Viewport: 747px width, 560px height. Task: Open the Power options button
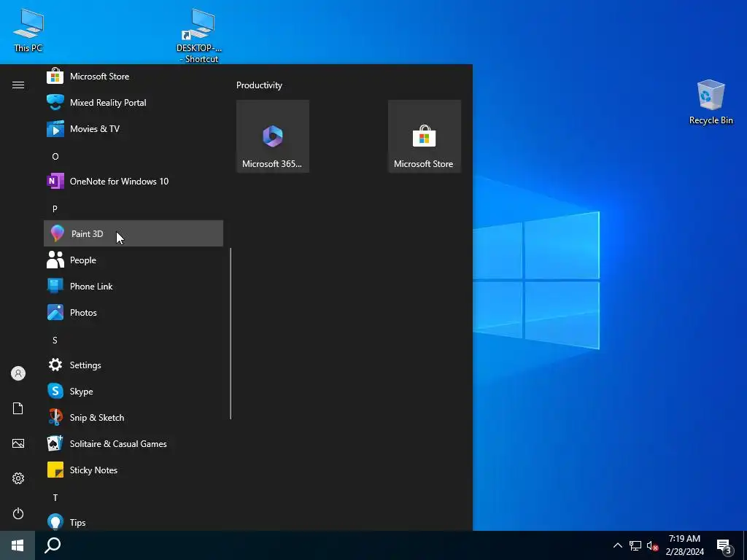[18, 513]
